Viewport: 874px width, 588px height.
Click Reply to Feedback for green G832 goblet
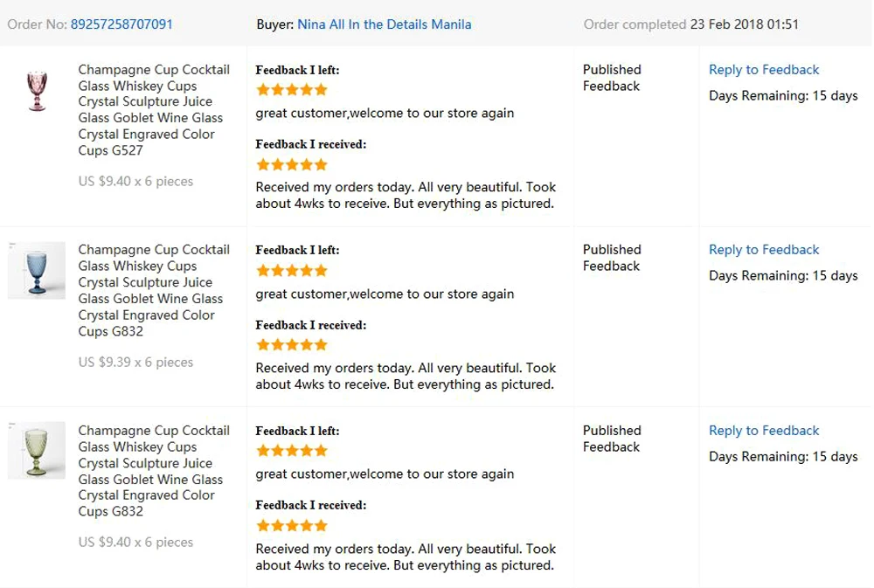coord(764,431)
